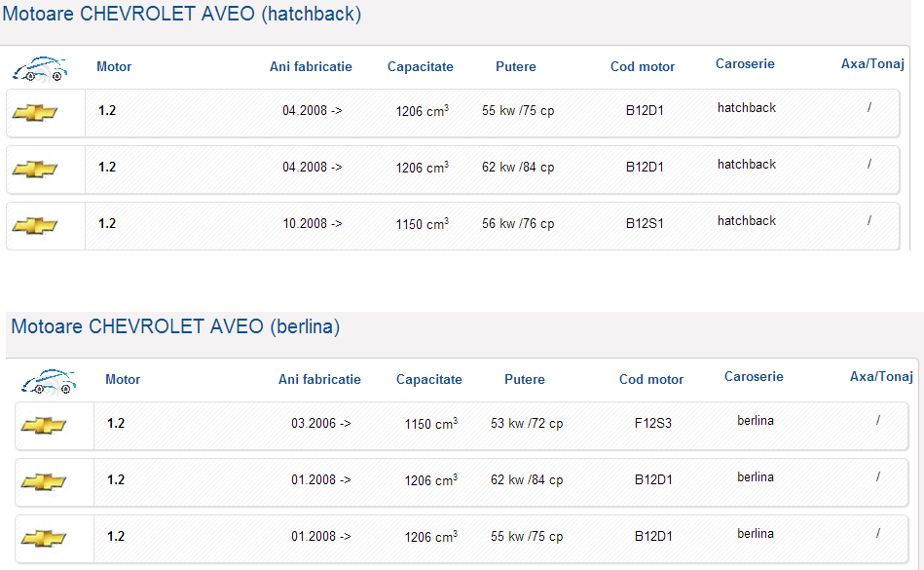Open the 1.2 engine link in berlina F12S3 row
The width and height of the screenshot is (924, 570).
click(x=116, y=423)
